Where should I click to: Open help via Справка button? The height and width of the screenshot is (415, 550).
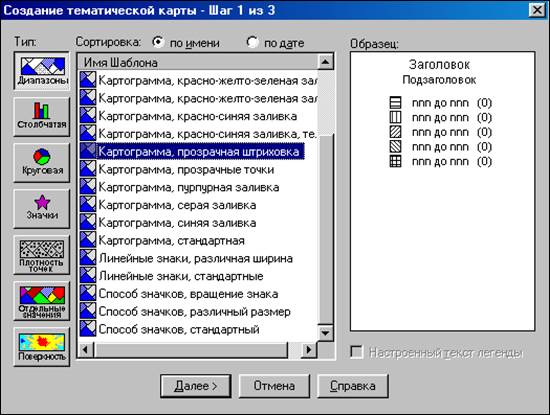[353, 386]
